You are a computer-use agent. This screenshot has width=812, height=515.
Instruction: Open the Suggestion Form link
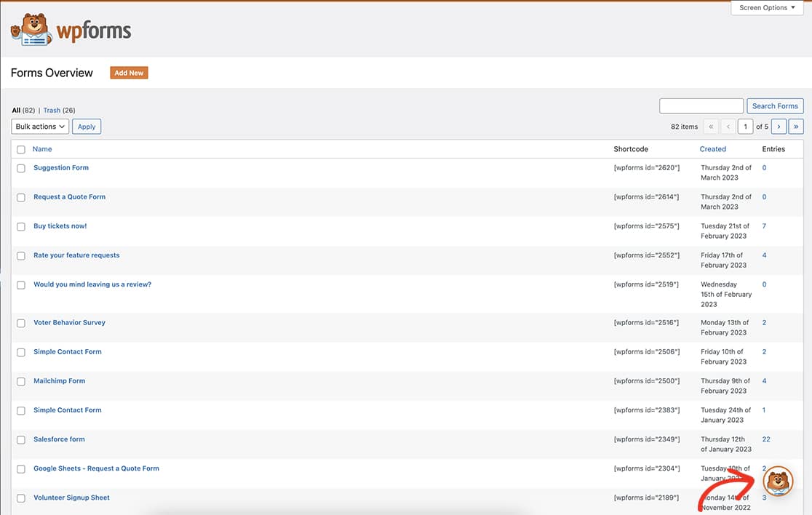tap(61, 168)
